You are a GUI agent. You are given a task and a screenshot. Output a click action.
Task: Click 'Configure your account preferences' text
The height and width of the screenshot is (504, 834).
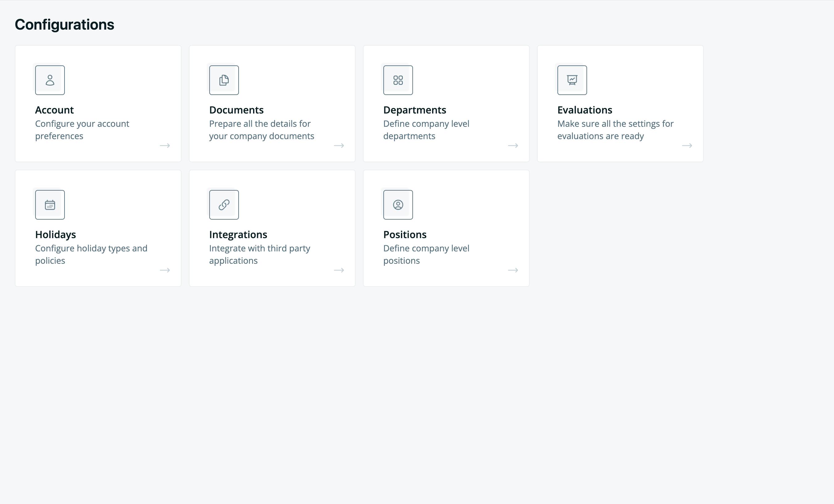pyautogui.click(x=82, y=130)
